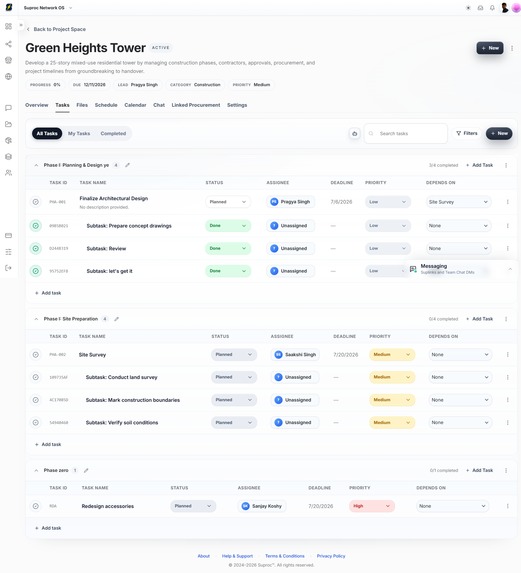The height and width of the screenshot is (573, 521).
Task: Click the pencil icon beside Phase zero
Action: (86, 470)
